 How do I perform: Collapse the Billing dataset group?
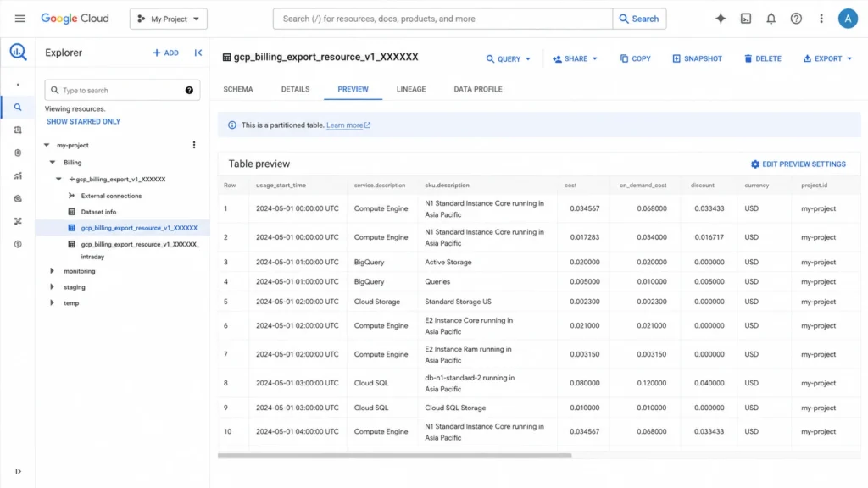pyautogui.click(x=53, y=162)
